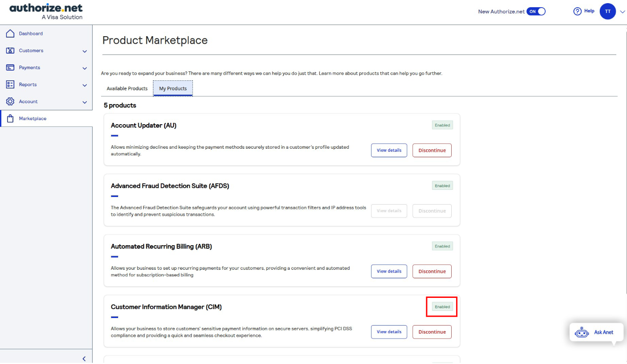Open the Account sidebar item
The height and width of the screenshot is (364, 627).
coord(46,101)
